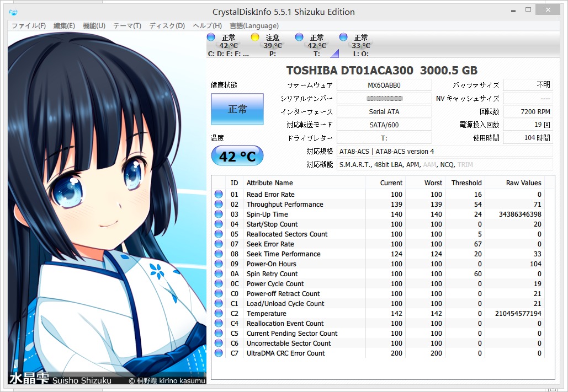The image size is (568, 392).
Task: Click the Threshold column header
Action: click(465, 183)
